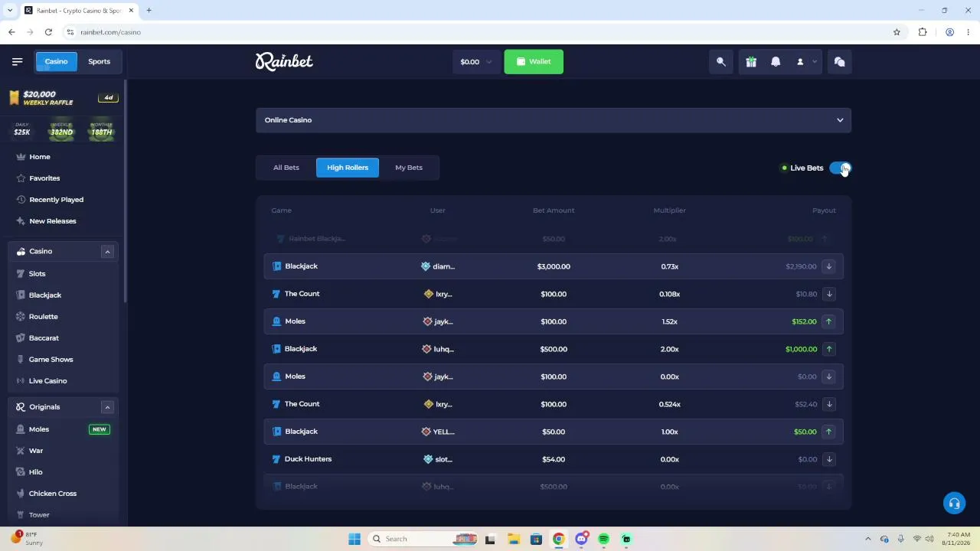Switch to Chrome in the taskbar

tap(559, 539)
